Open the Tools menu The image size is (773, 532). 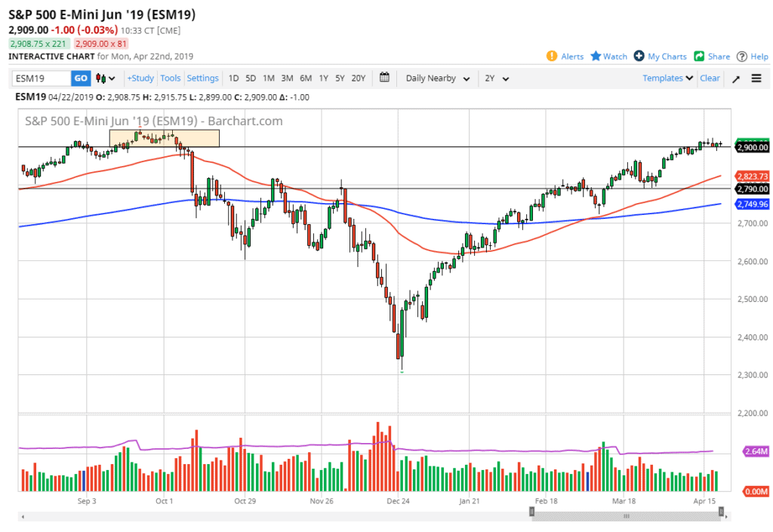point(171,78)
